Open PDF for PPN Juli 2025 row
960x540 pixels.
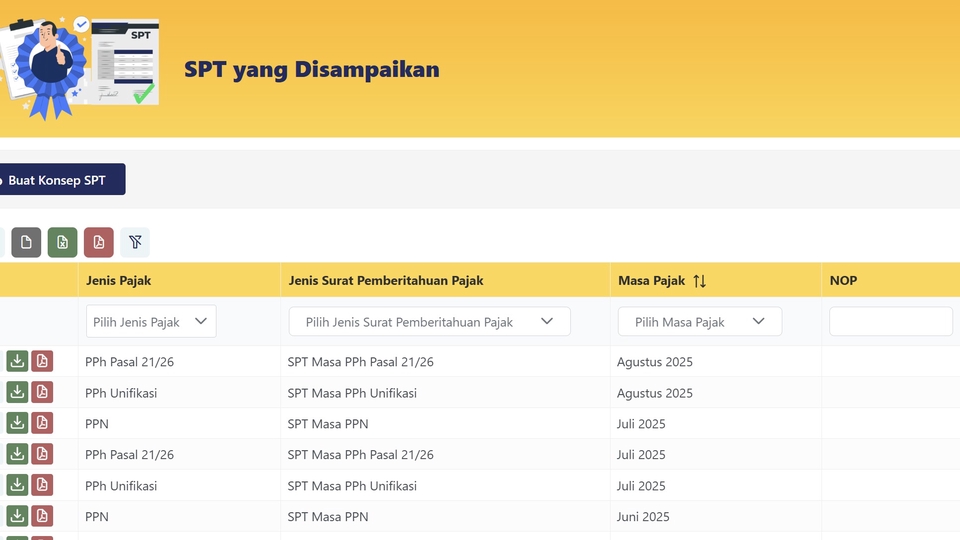tap(42, 424)
